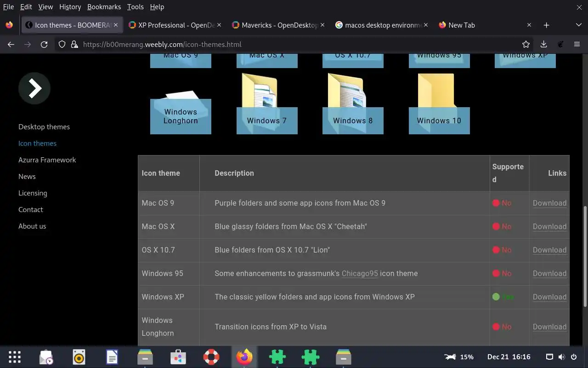Screen dimensions: 588x368
Task: View site security padlock information
Action: coord(74,44)
